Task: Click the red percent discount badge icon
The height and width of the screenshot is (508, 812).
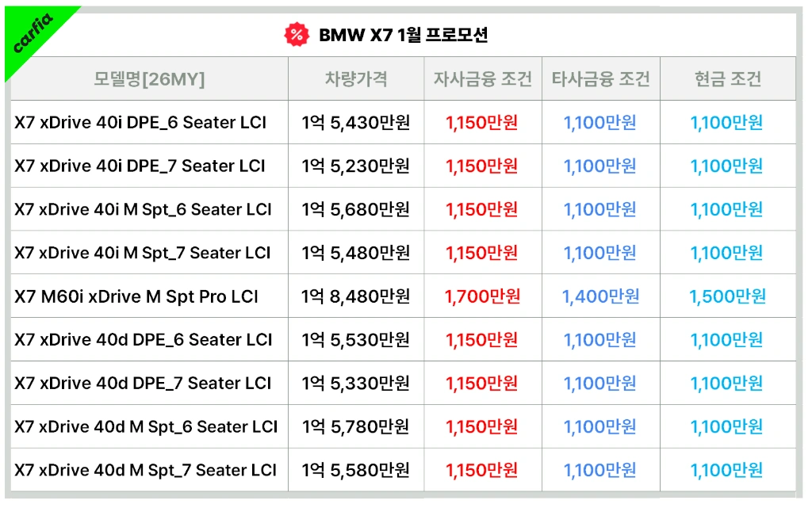Action: (297, 35)
